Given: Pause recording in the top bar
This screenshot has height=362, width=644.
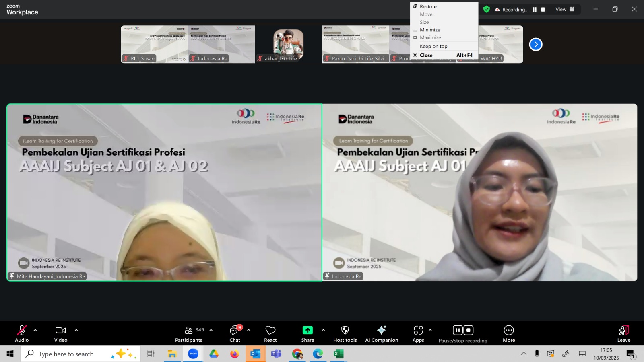Looking at the screenshot, I should (x=535, y=10).
